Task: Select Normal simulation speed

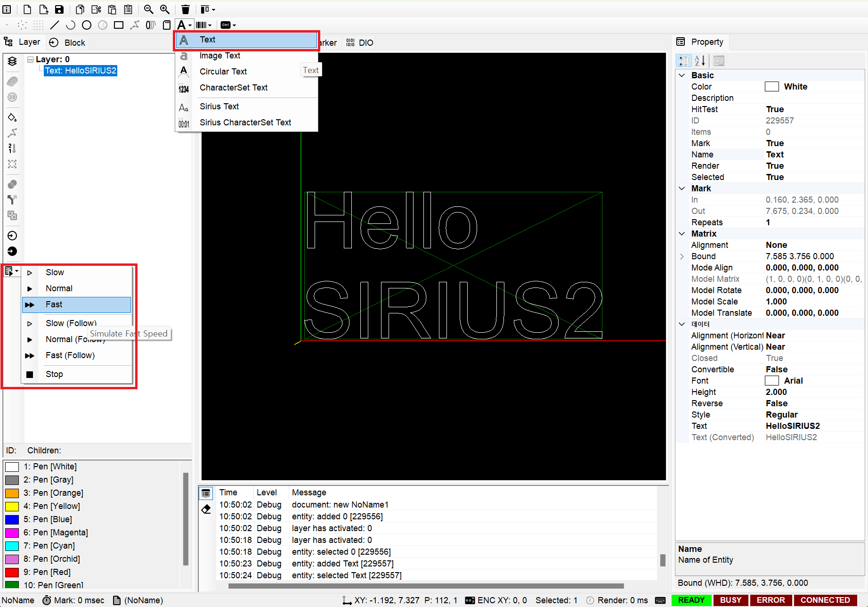Action: pos(77,288)
